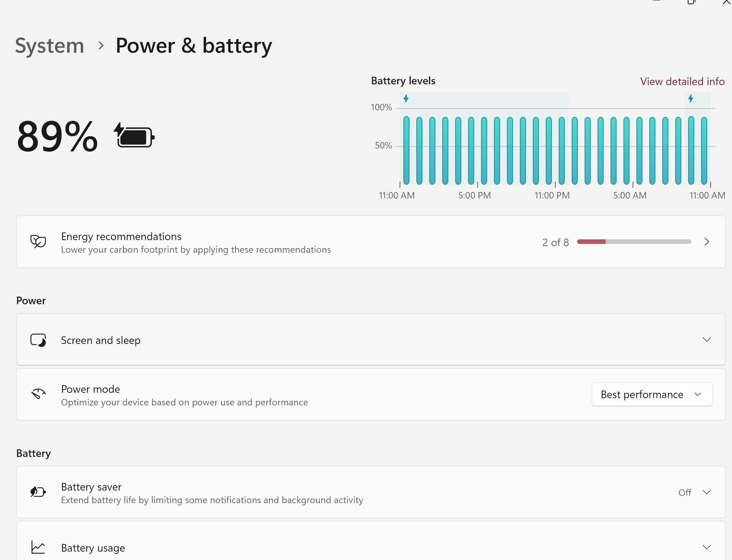Expand the Battery usage section

tap(707, 547)
